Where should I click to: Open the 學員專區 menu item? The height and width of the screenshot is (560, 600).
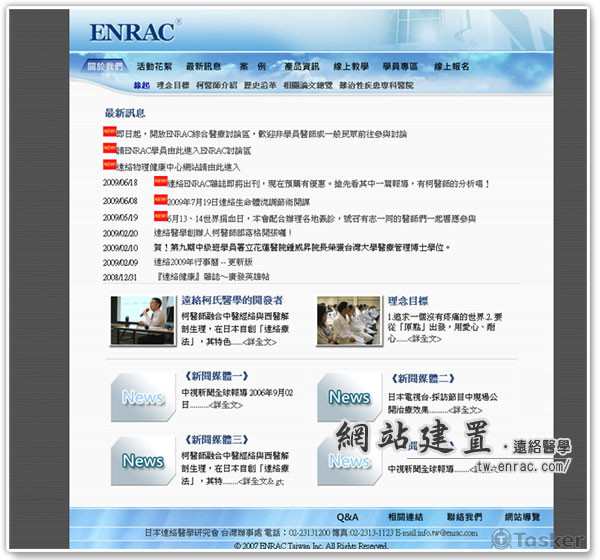[400, 67]
